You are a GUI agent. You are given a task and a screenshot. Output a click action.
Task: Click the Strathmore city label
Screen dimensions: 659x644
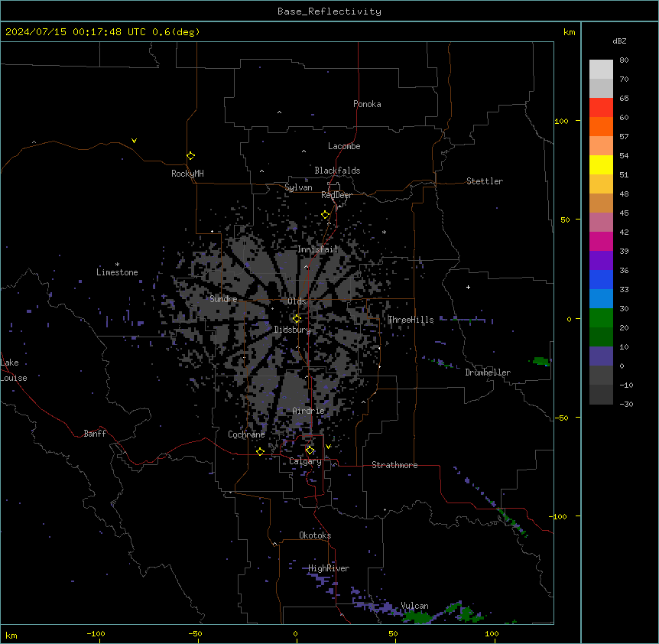coord(394,465)
